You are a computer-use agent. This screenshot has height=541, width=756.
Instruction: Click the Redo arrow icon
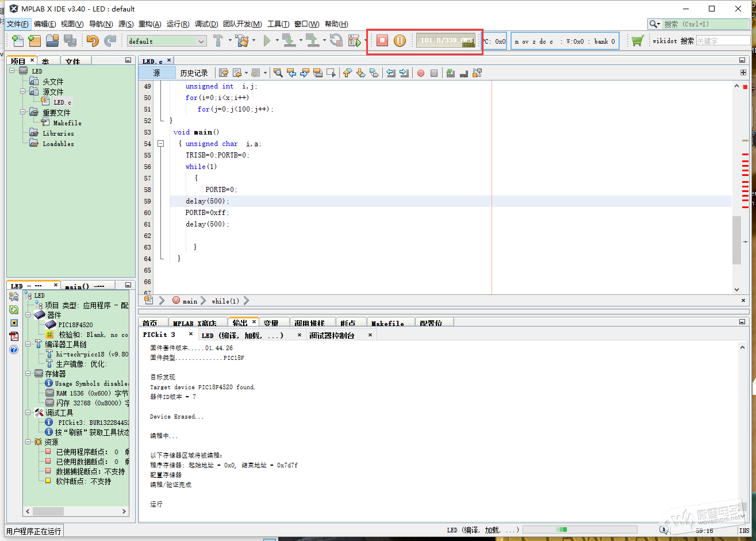[110, 41]
